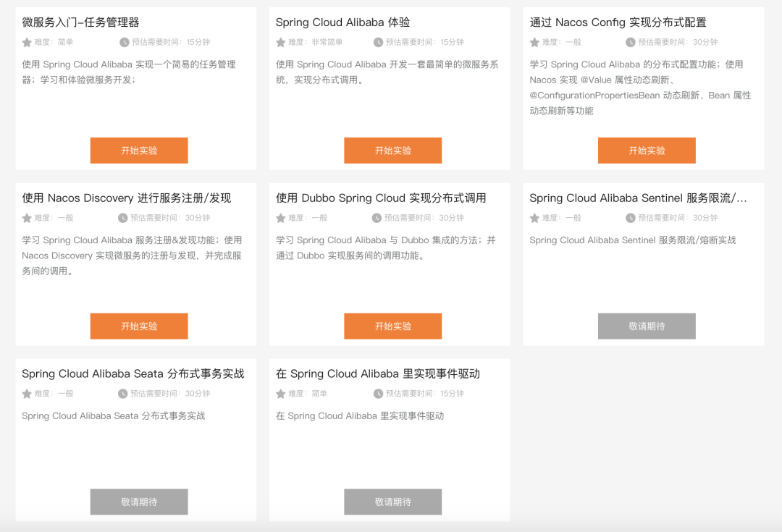Screen dimensions: 782x532
Task: Click clock icon in Sentinel 服务限流 card
Action: point(631,218)
